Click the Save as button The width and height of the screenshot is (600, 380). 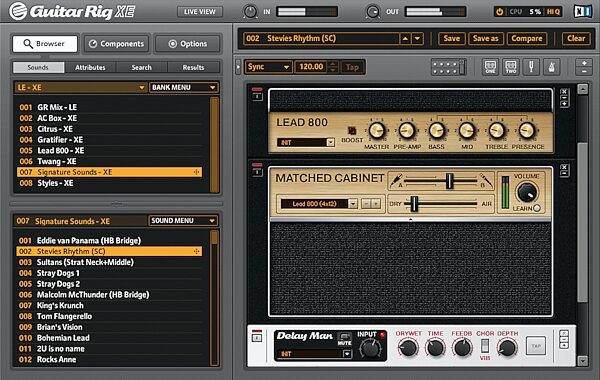pyautogui.click(x=486, y=38)
